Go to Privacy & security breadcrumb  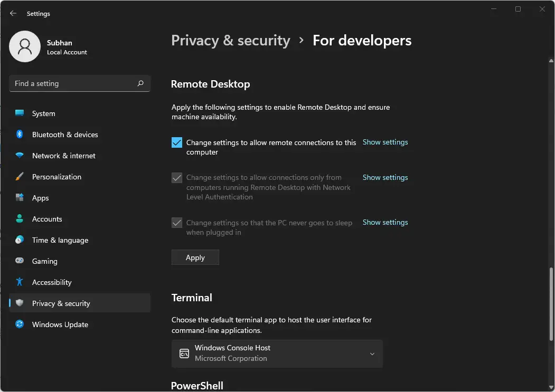coord(231,41)
